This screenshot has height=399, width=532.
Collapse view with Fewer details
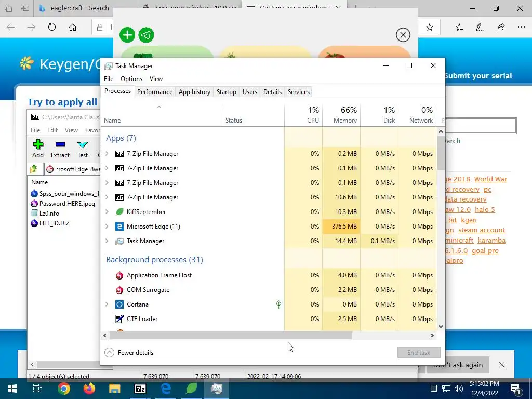129,353
